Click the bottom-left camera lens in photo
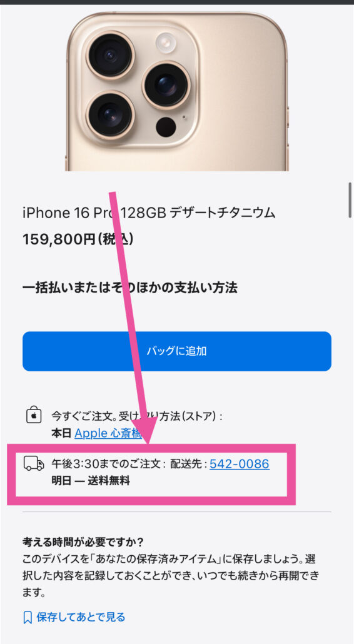The image size is (354, 644). 111,115
